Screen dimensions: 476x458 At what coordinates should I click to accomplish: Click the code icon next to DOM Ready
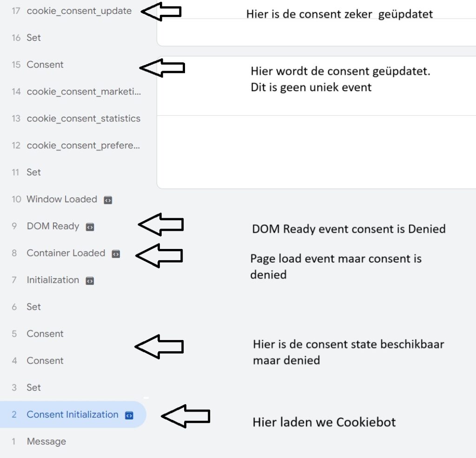[x=90, y=227]
